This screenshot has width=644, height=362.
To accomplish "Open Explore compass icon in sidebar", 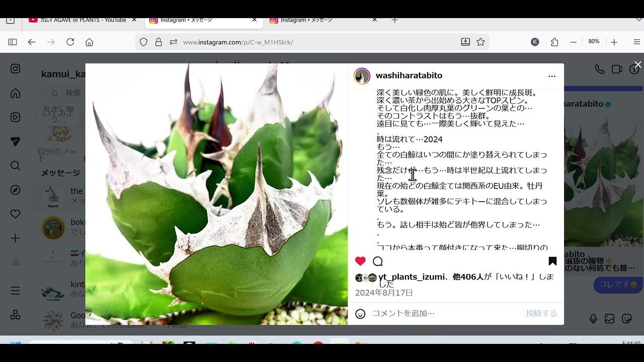I will point(16,190).
